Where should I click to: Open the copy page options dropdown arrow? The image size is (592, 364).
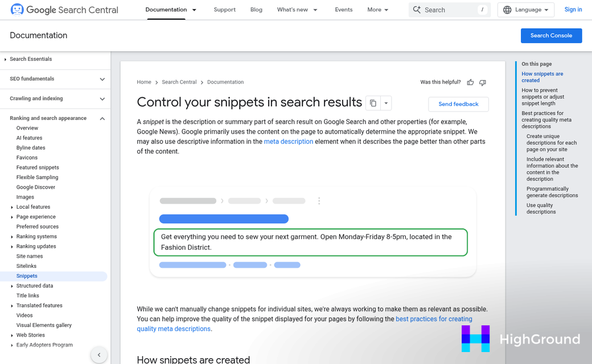386,103
